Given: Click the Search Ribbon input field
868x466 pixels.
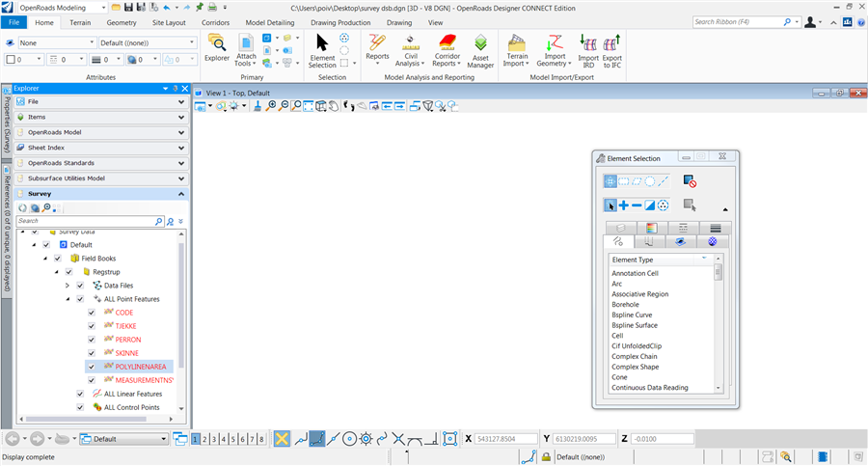Looking at the screenshot, I should (x=743, y=21).
